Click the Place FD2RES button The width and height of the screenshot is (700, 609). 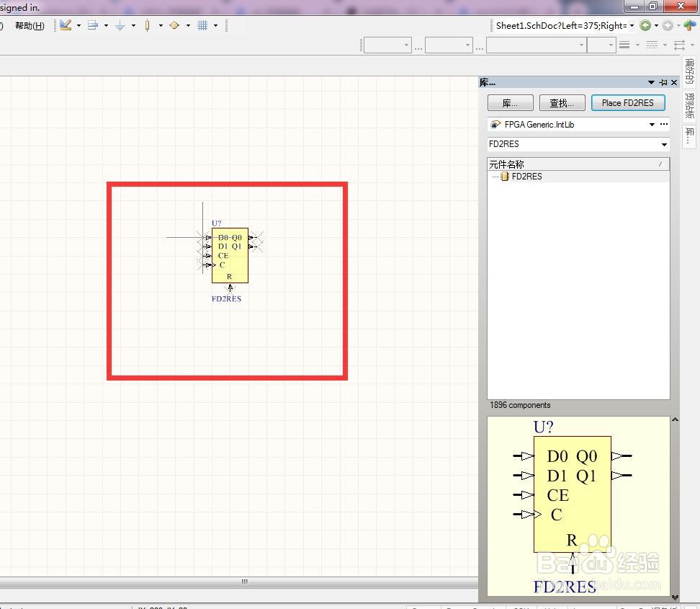(628, 103)
